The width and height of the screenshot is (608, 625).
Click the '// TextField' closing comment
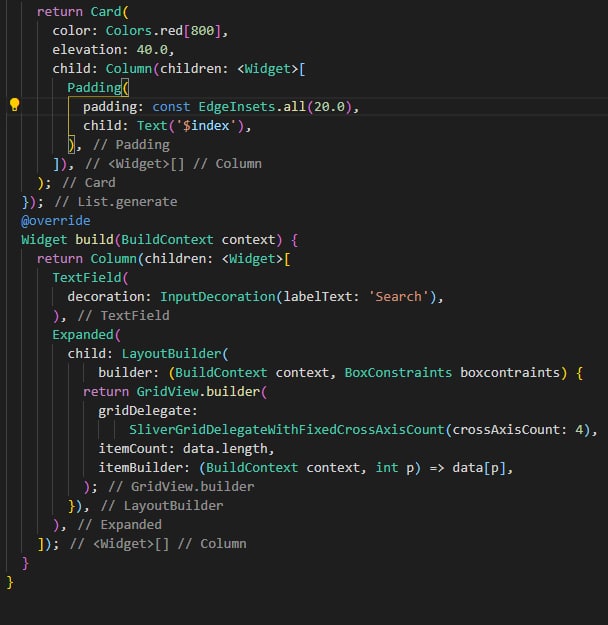pos(124,316)
